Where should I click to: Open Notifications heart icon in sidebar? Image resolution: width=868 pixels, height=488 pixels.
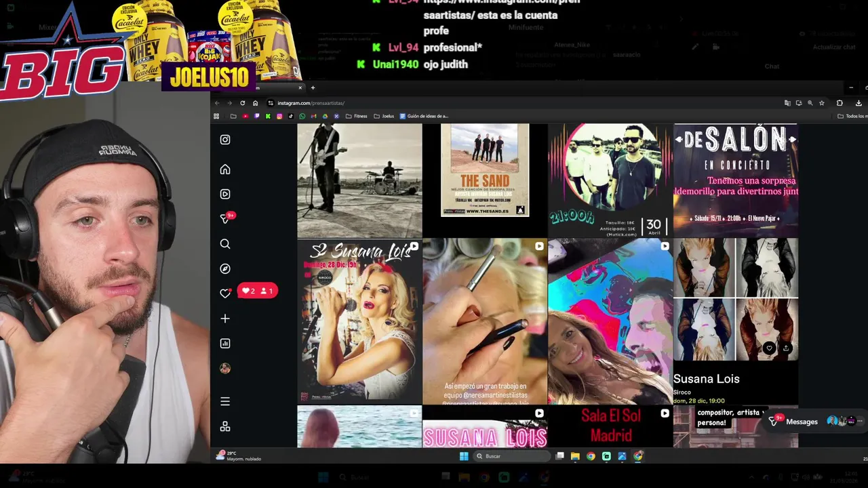click(x=225, y=293)
